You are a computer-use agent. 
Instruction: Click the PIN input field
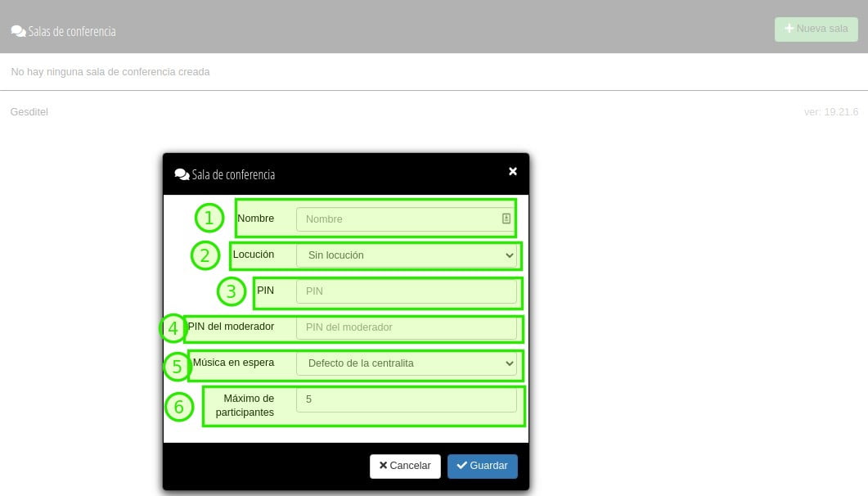[x=407, y=291]
